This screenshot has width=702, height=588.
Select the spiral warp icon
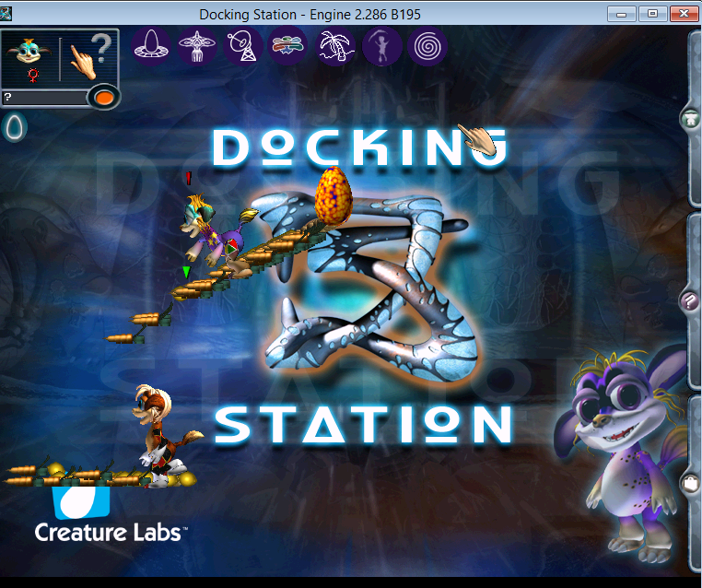pyautogui.click(x=426, y=45)
